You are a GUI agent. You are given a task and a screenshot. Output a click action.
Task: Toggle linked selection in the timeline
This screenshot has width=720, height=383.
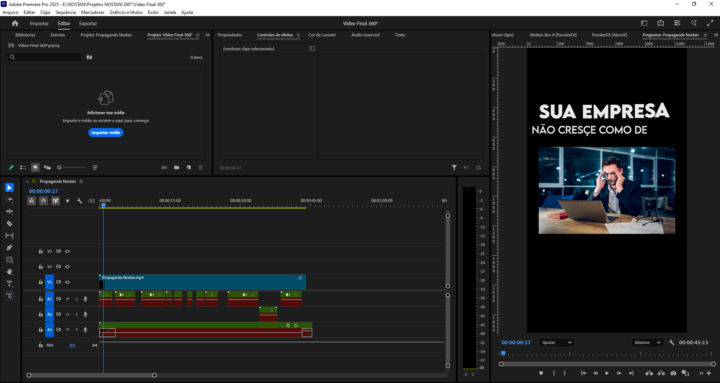55,201
